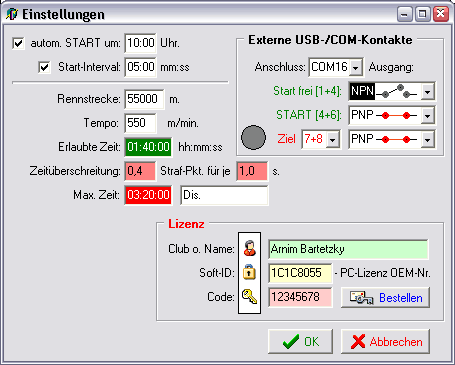Click the m/min. unit label

tap(183, 123)
